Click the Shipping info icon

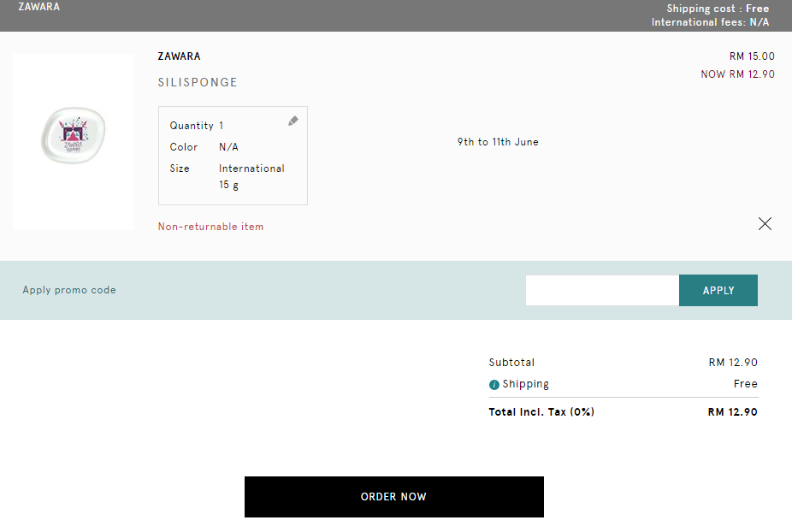tap(494, 385)
